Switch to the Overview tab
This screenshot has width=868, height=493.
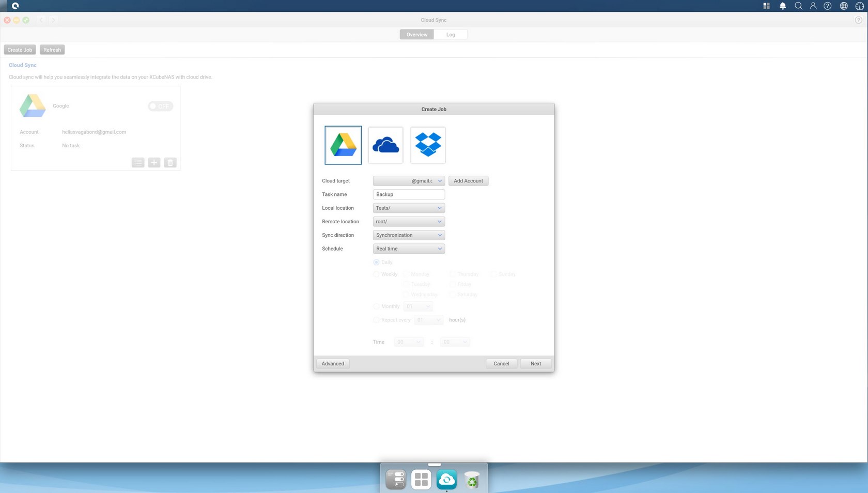point(416,35)
